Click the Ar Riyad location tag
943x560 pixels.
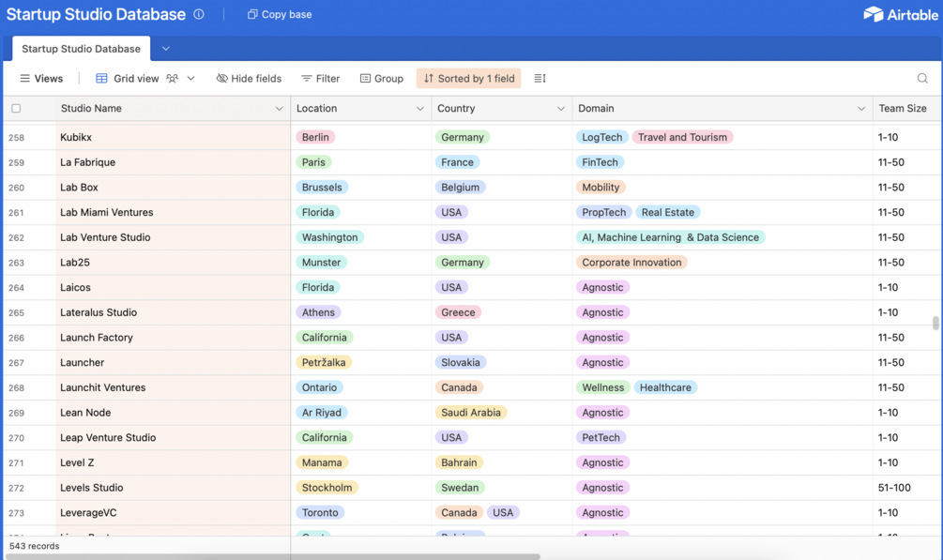coord(321,413)
